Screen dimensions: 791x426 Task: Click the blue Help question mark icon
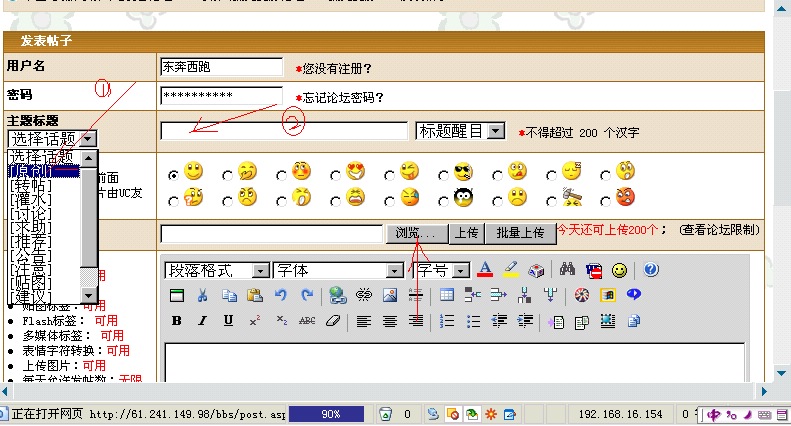tap(651, 270)
